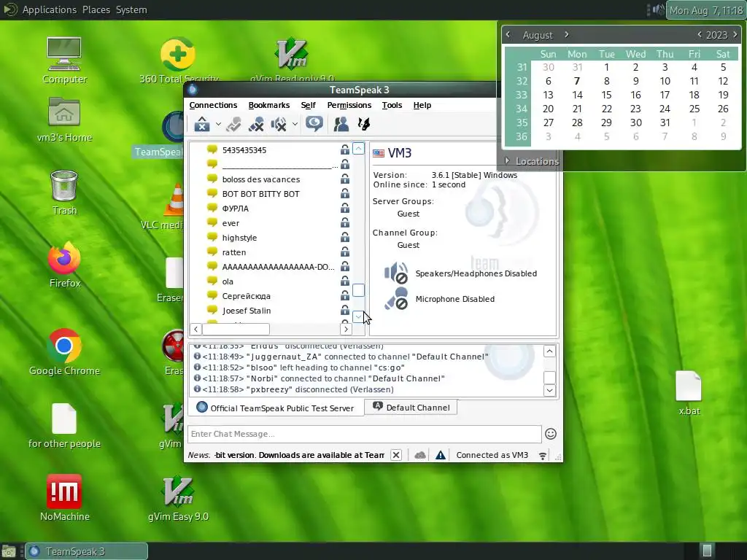Close the news ticker with the X button
Image resolution: width=747 pixels, height=560 pixels.
point(396,455)
